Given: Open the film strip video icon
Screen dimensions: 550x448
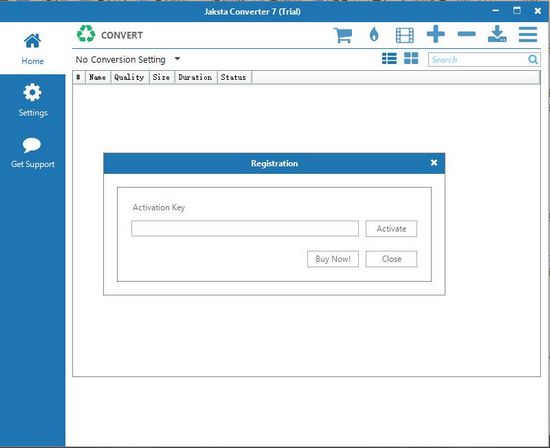Looking at the screenshot, I should (404, 35).
